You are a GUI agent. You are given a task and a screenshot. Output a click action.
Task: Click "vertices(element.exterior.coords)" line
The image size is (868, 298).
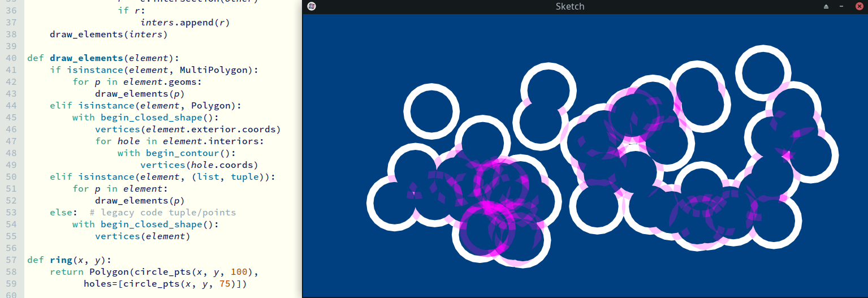[188, 129]
